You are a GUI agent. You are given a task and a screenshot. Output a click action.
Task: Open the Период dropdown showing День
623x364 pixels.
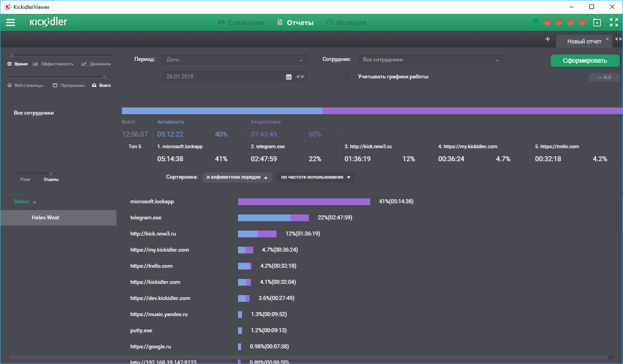(x=234, y=60)
